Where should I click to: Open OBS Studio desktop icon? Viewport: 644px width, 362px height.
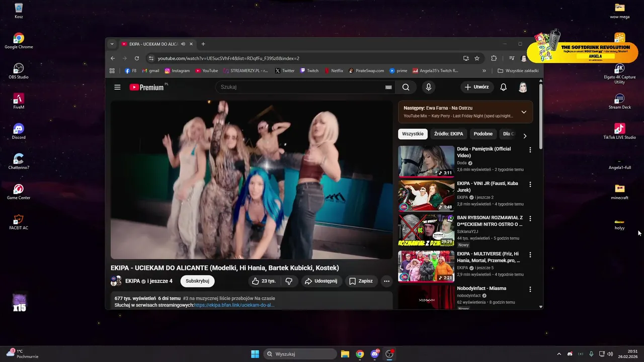pyautogui.click(x=19, y=70)
